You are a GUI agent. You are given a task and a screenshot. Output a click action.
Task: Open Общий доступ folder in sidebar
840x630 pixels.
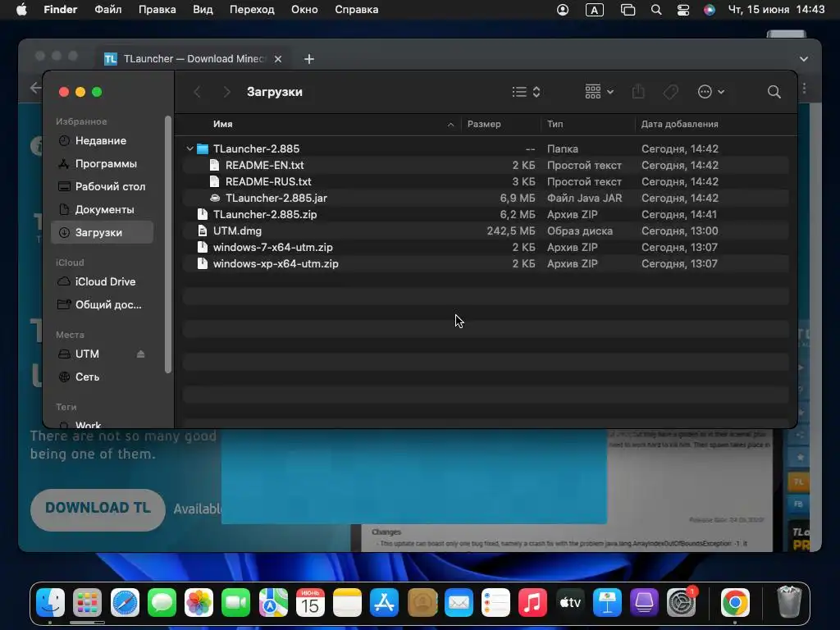[103, 305]
